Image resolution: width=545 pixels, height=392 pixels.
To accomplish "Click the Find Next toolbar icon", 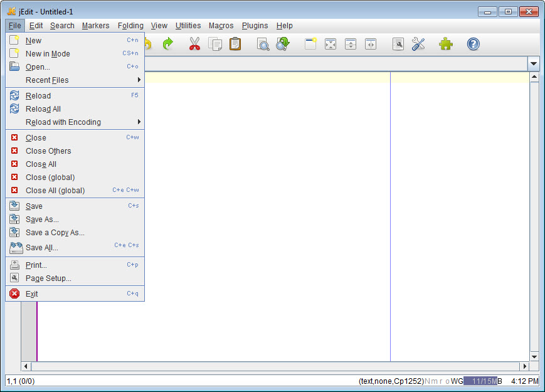I will tap(283, 44).
